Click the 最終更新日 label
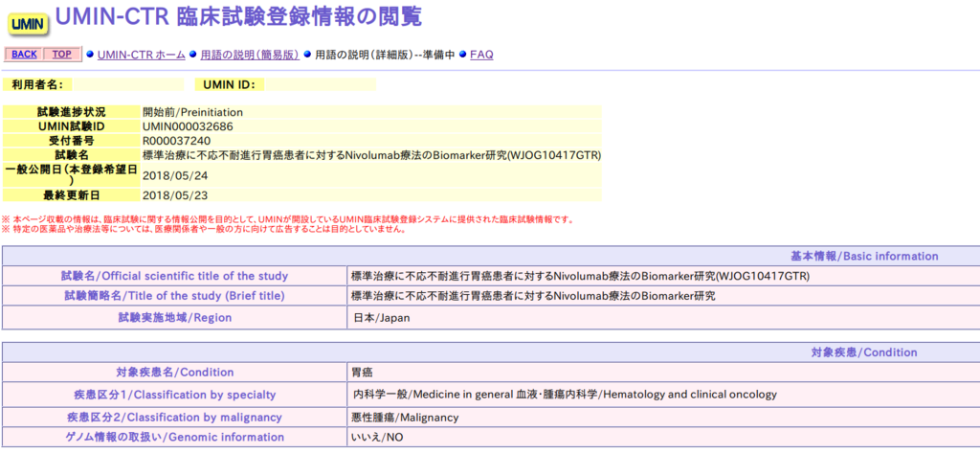Viewport: 980px width, 454px height. 71,195
